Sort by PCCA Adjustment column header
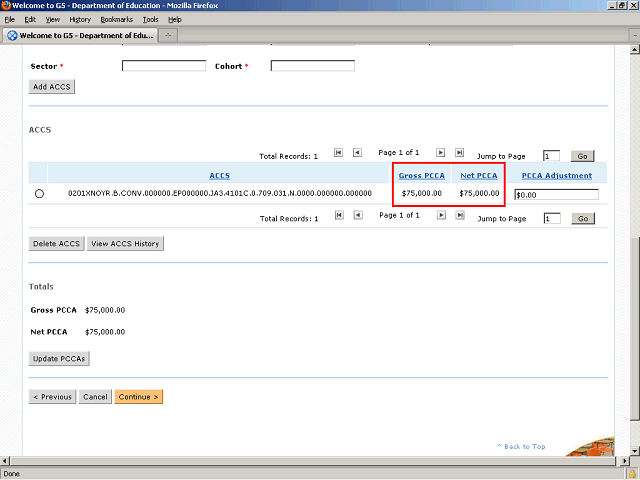This screenshot has height=480, width=640. pyautogui.click(x=557, y=176)
